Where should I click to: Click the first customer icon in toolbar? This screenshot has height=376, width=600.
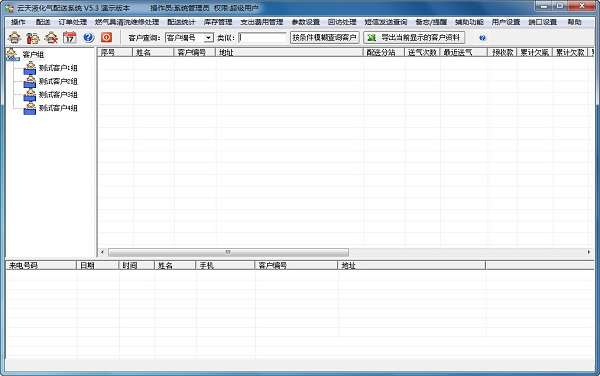[x=15, y=37]
